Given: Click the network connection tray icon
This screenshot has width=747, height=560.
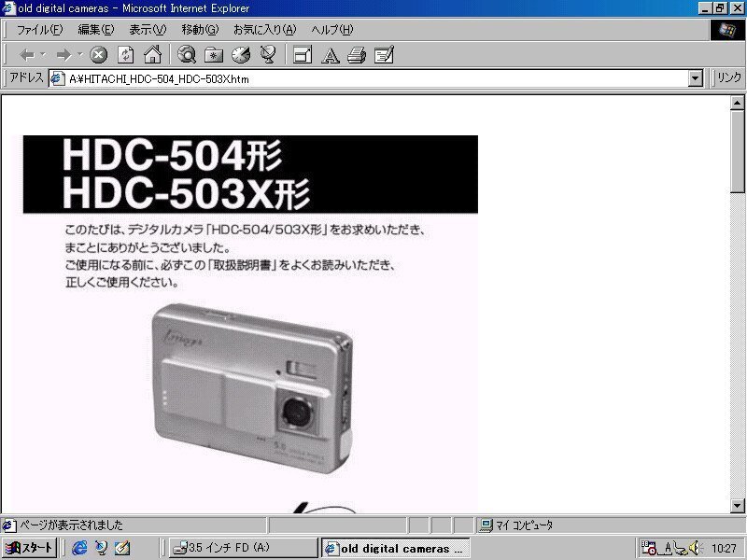Looking at the screenshot, I should (681, 549).
